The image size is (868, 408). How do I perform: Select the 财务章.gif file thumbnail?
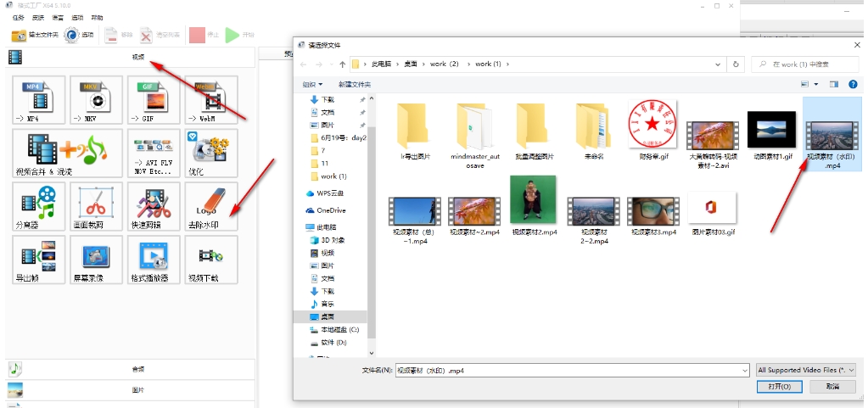point(653,131)
